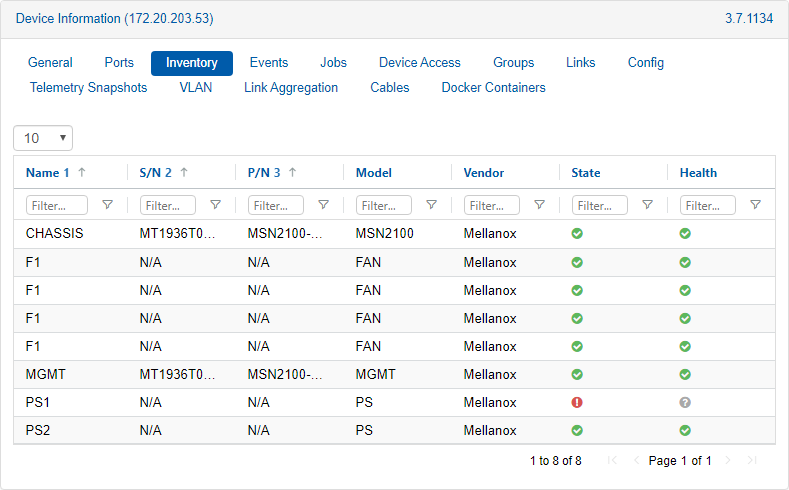The image size is (789, 490).
Task: Go to the Link Aggregation tab
Action: pyautogui.click(x=291, y=88)
